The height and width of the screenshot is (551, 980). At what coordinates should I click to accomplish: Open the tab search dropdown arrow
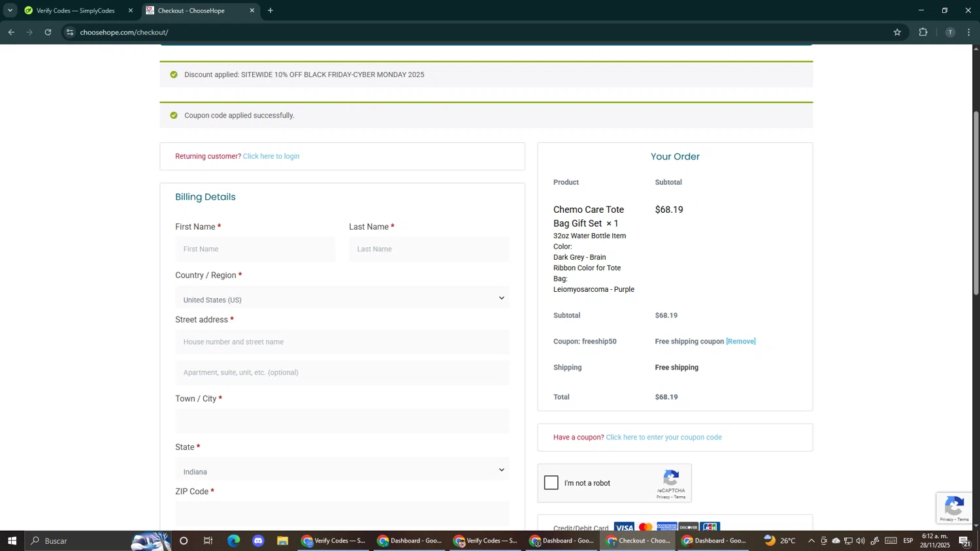(x=10, y=10)
